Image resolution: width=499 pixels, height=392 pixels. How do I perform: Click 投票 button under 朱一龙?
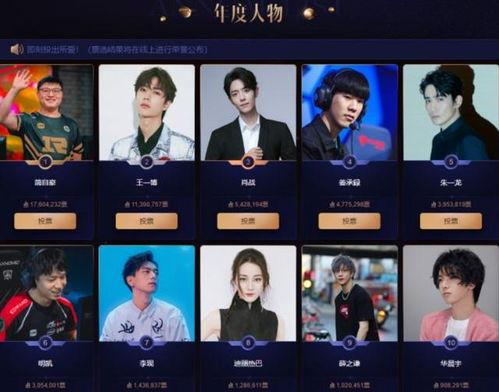coord(451,221)
